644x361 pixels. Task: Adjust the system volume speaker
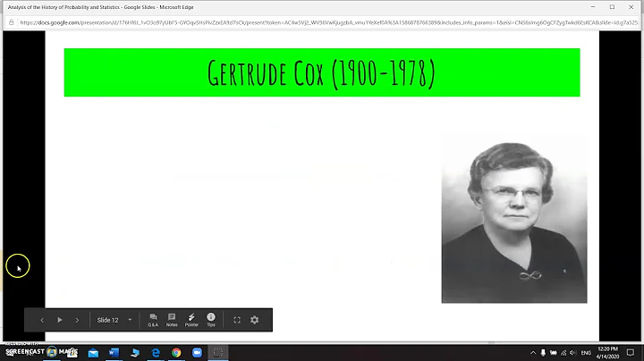(573, 353)
